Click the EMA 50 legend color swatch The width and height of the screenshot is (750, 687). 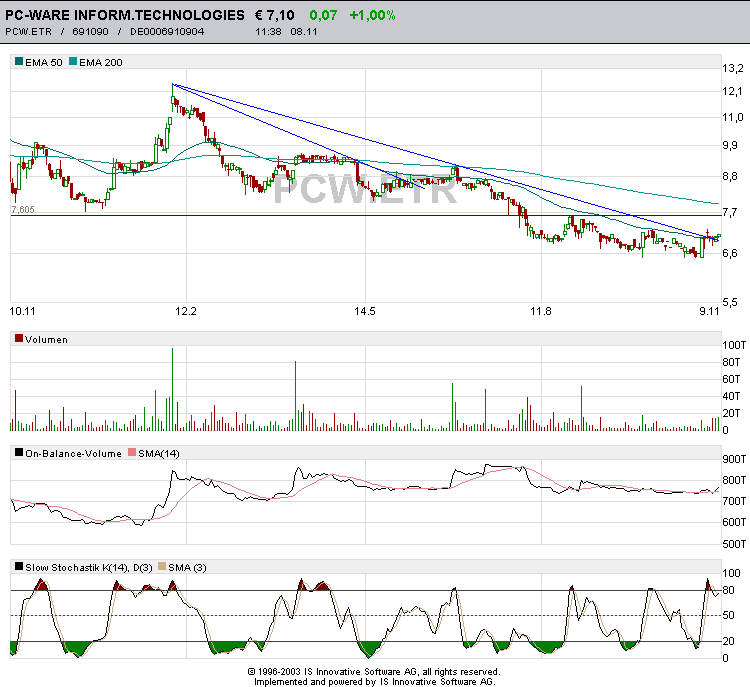19,63
